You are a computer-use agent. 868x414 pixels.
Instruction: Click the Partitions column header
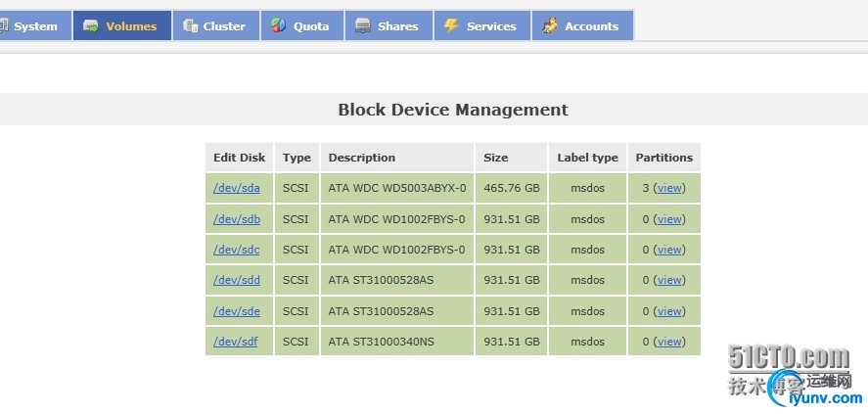tap(663, 158)
